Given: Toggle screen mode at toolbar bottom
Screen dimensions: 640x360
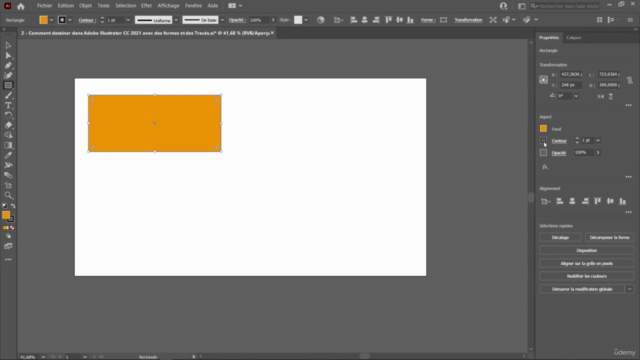Looking at the screenshot, I should pyautogui.click(x=8, y=246).
